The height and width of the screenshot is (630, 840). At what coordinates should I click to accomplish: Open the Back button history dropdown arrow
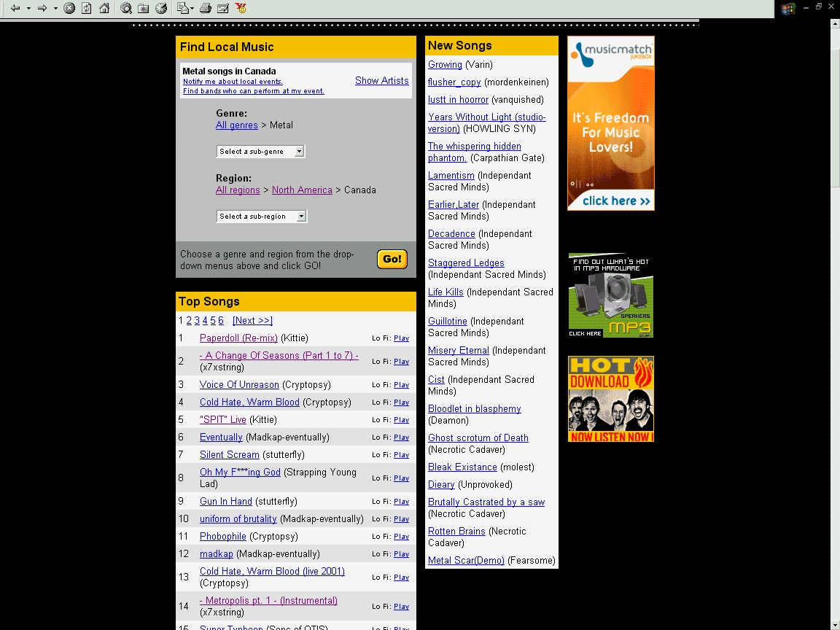pyautogui.click(x=28, y=9)
